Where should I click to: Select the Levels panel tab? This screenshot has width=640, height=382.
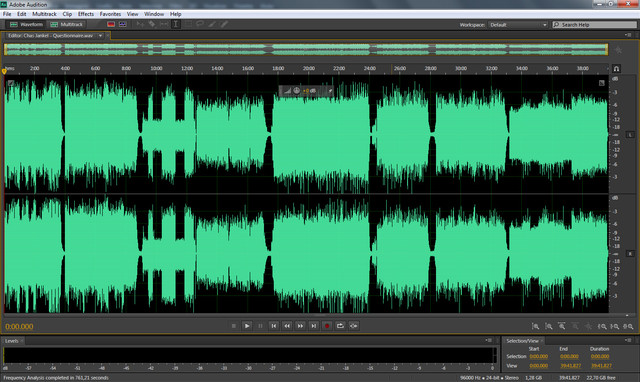(x=12, y=341)
